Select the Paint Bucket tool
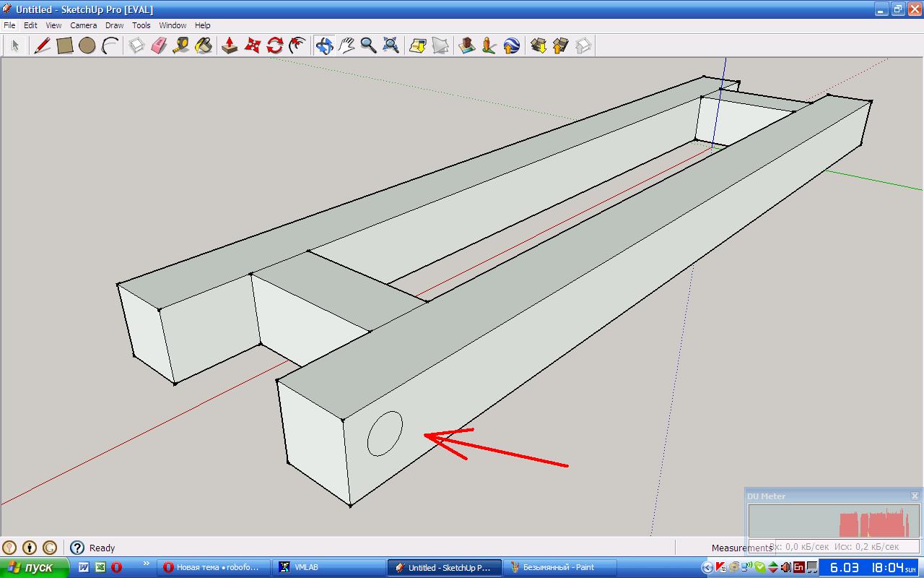This screenshot has height=578, width=924. (204, 46)
